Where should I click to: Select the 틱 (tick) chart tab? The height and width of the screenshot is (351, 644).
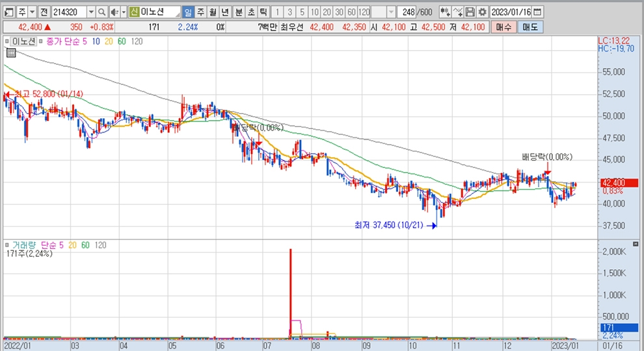point(263,12)
